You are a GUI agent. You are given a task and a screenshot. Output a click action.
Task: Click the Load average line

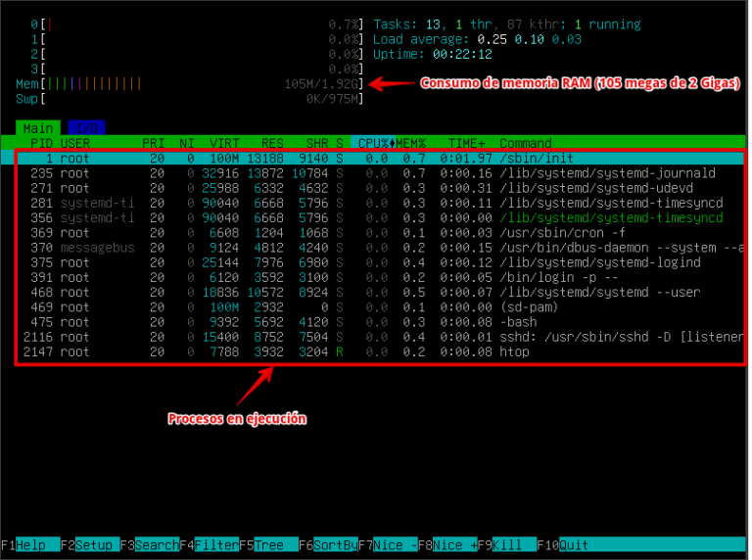click(x=477, y=39)
